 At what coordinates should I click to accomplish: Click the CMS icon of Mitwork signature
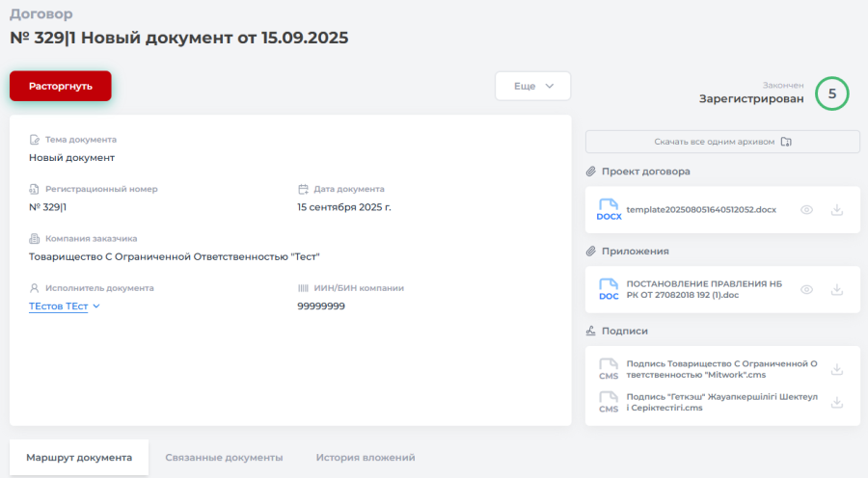tap(609, 369)
